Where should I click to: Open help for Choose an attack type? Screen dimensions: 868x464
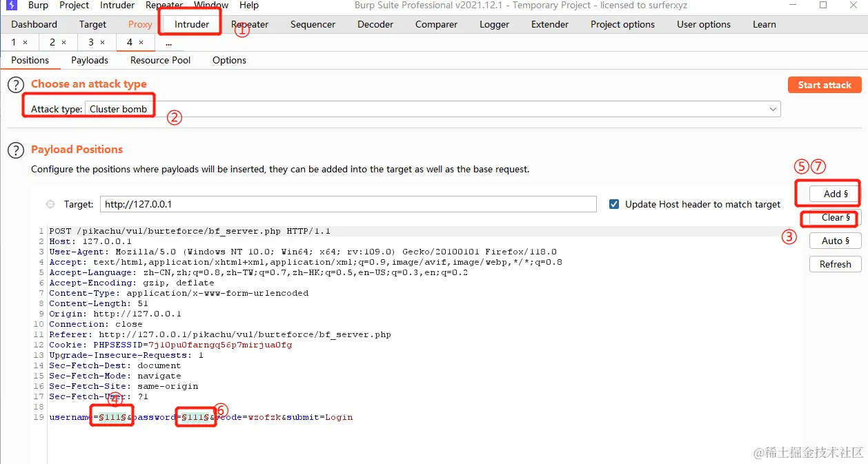tap(16, 85)
